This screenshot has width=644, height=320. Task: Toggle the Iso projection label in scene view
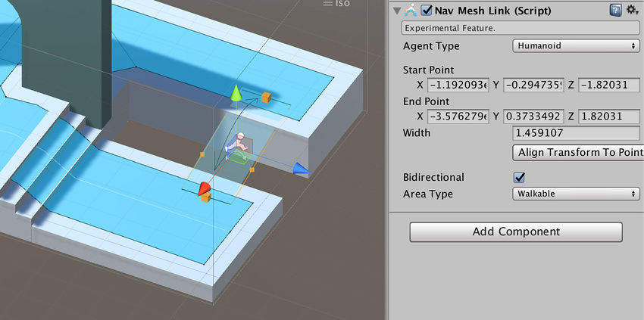pyautogui.click(x=336, y=5)
